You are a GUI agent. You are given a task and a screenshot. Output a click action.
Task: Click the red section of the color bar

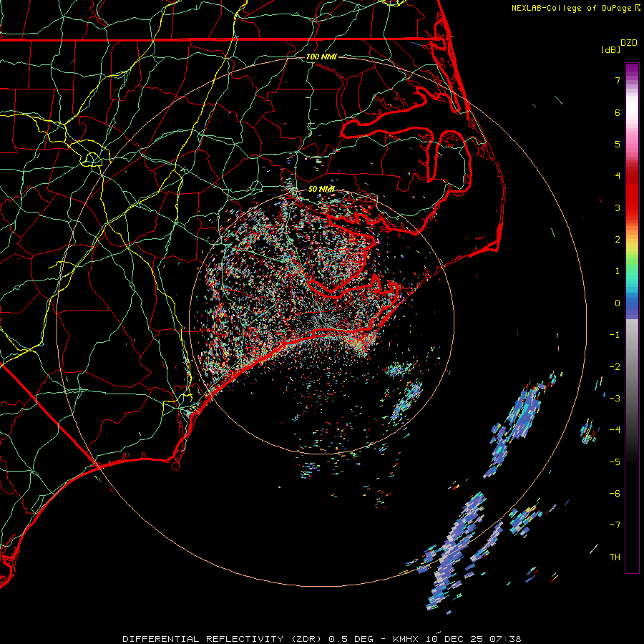[x=632, y=193]
